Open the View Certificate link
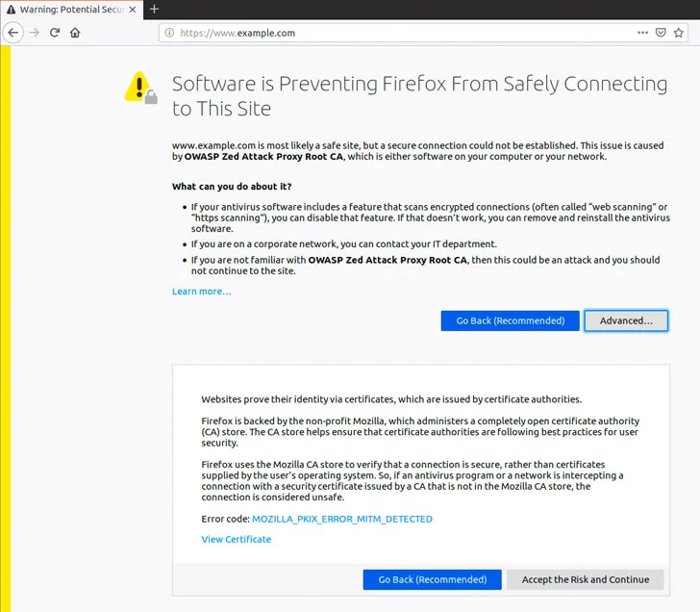 coord(237,539)
